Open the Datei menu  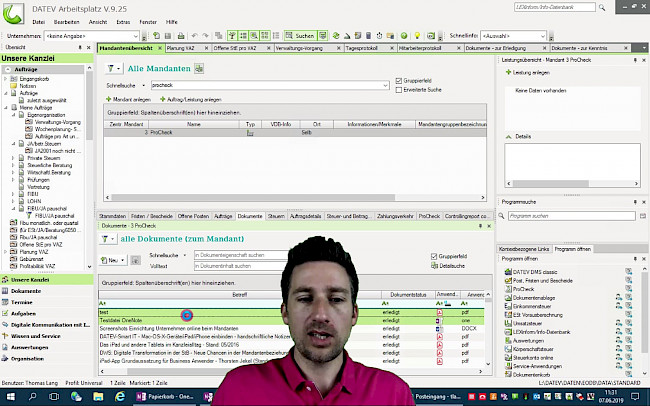(x=39, y=22)
